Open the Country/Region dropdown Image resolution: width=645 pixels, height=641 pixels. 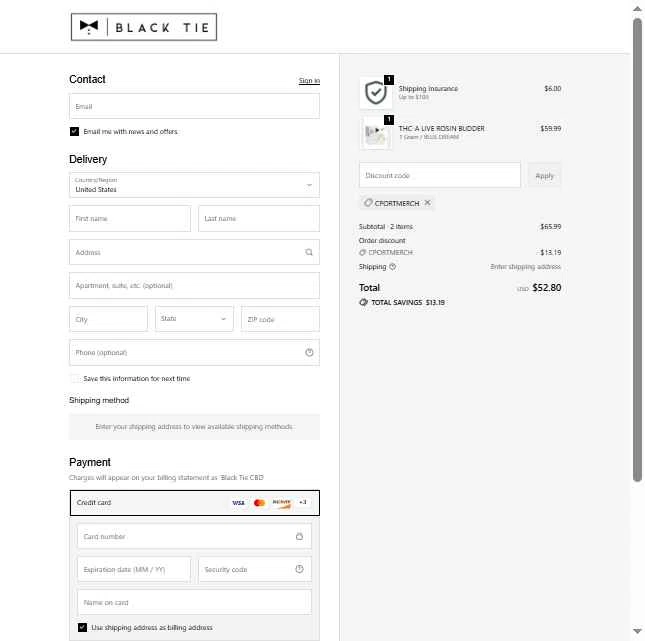tap(194, 185)
